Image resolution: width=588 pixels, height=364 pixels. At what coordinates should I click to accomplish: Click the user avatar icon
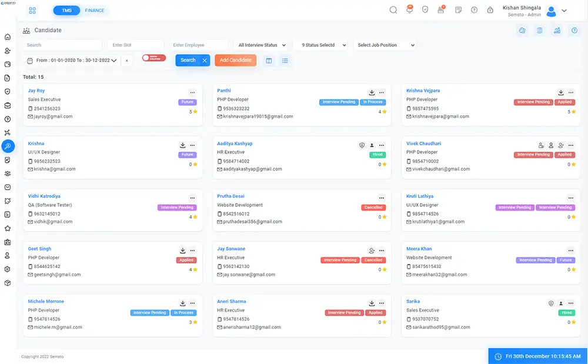551,11
